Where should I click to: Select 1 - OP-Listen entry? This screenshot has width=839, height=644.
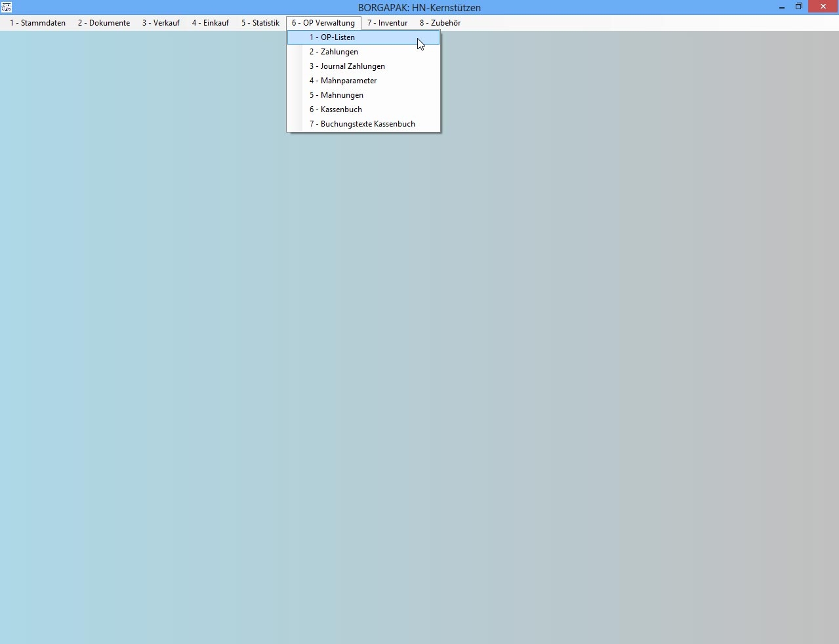[363, 37]
